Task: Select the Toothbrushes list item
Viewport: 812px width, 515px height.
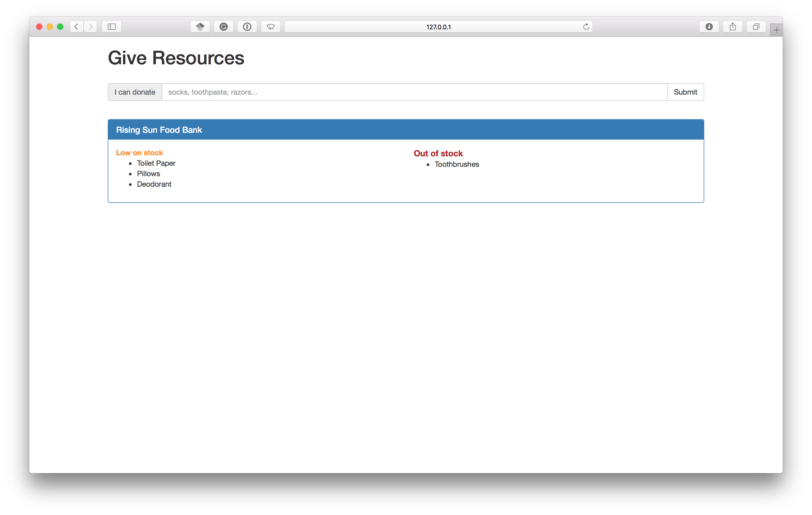Action: [456, 164]
